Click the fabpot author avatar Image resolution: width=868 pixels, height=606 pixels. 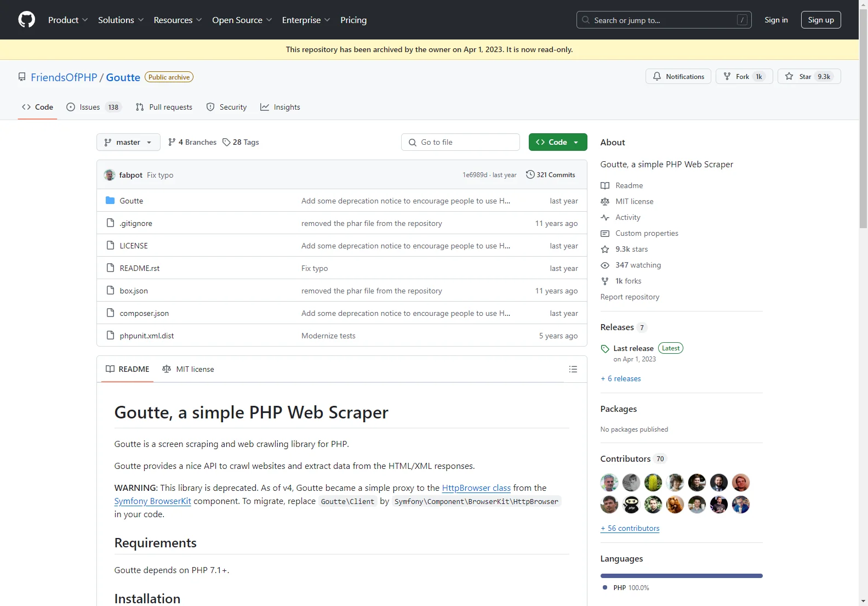[110, 175]
